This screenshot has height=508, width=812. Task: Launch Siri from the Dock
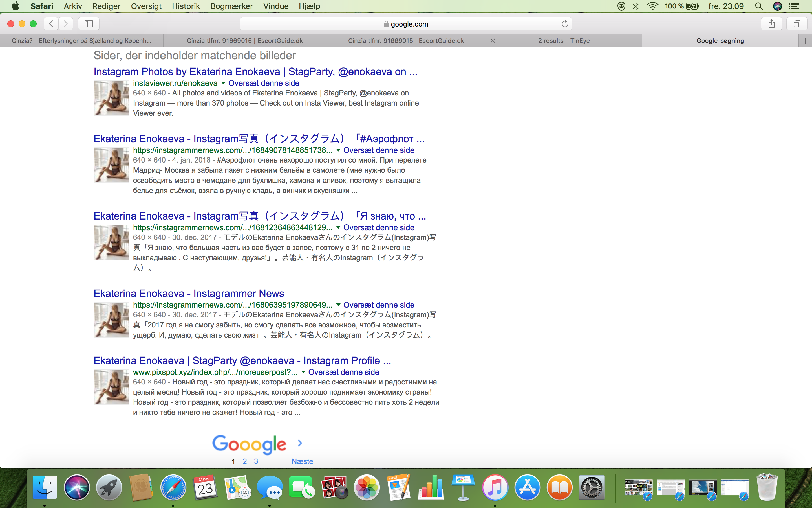pyautogui.click(x=77, y=487)
